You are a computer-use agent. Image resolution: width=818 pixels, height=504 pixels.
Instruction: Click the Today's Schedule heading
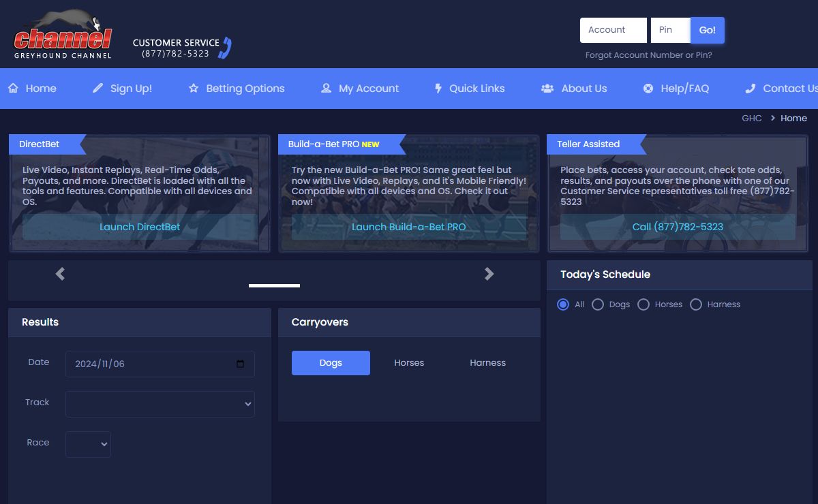click(x=605, y=274)
